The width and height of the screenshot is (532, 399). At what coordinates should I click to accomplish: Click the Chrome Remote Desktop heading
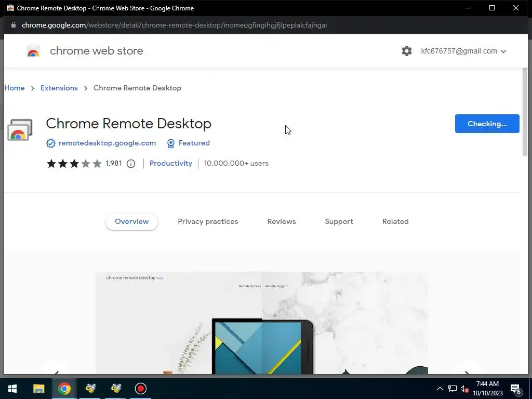129,124
